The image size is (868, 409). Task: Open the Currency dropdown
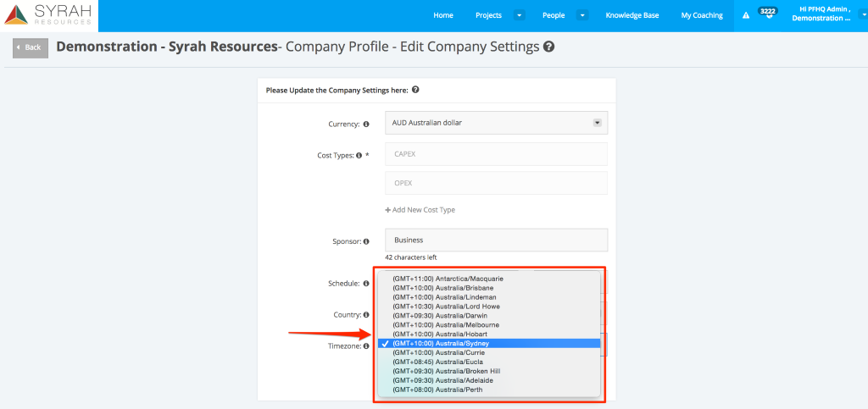tap(496, 123)
